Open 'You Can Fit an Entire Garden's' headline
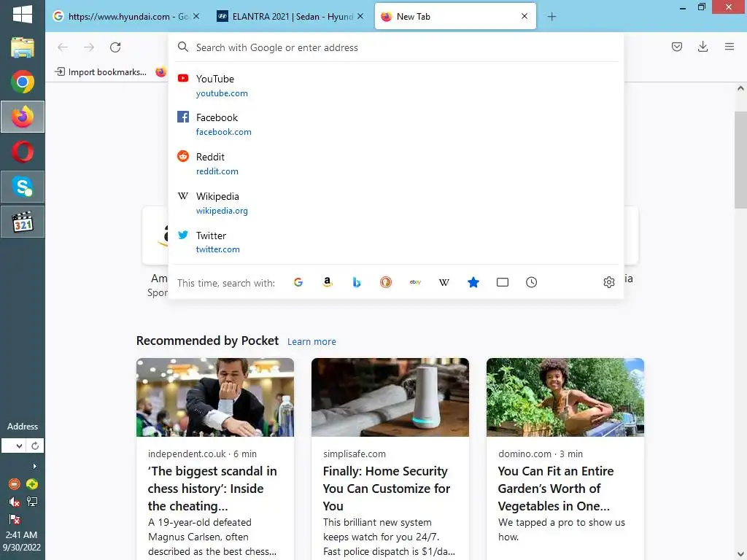 pyautogui.click(x=555, y=488)
